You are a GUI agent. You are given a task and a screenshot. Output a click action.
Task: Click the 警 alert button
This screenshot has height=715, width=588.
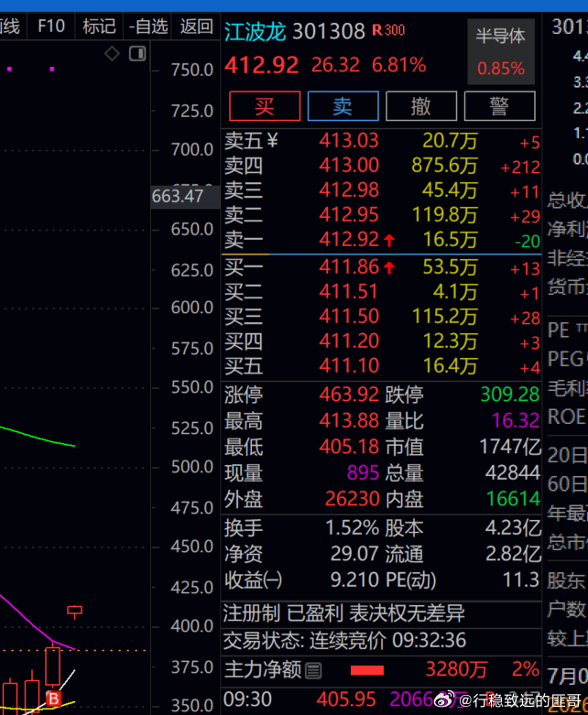point(499,106)
